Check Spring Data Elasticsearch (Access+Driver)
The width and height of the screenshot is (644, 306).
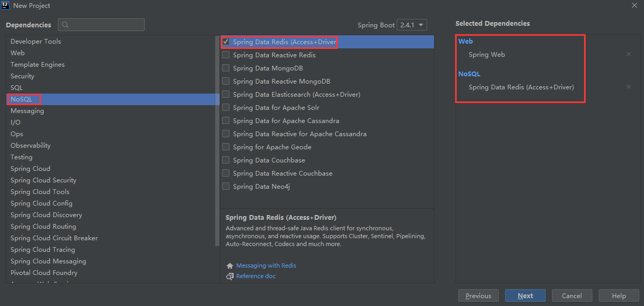(x=226, y=94)
